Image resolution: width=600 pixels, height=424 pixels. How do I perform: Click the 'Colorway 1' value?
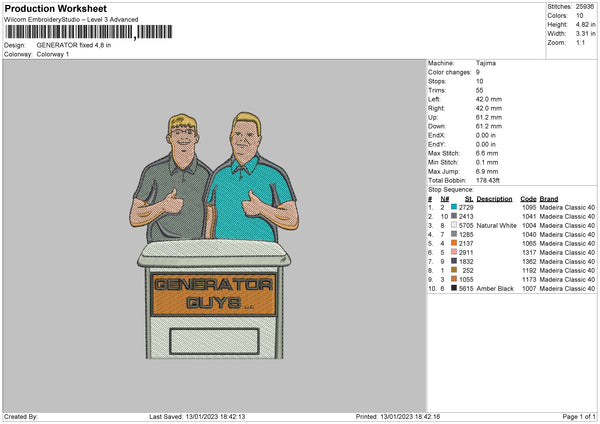[x=53, y=54]
